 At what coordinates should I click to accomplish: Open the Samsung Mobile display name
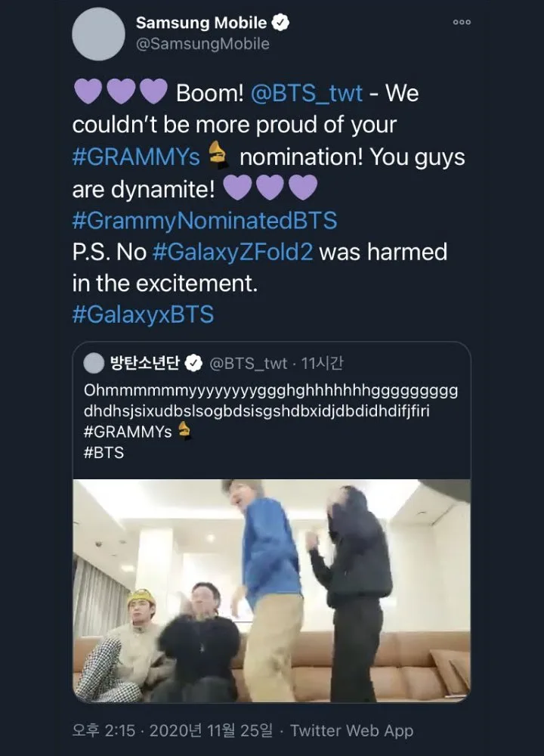(201, 23)
